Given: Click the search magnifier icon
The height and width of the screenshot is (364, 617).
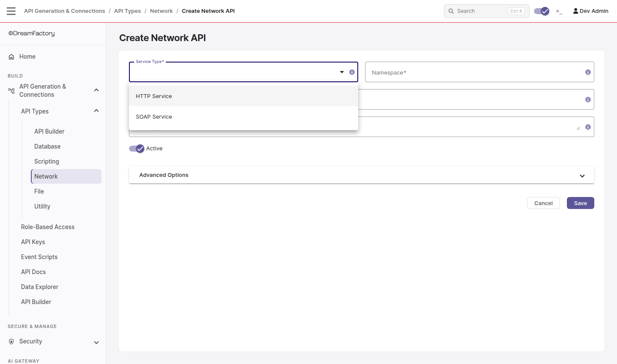Looking at the screenshot, I should coord(451,11).
